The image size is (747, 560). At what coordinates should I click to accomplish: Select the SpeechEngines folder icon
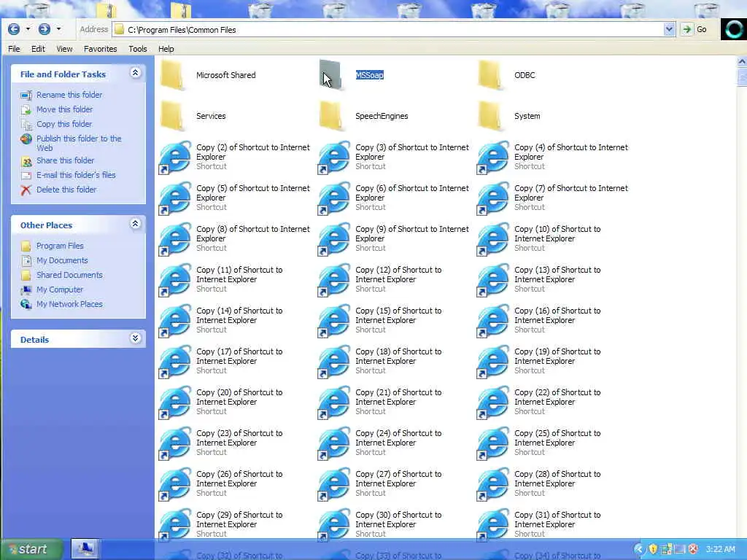331,116
